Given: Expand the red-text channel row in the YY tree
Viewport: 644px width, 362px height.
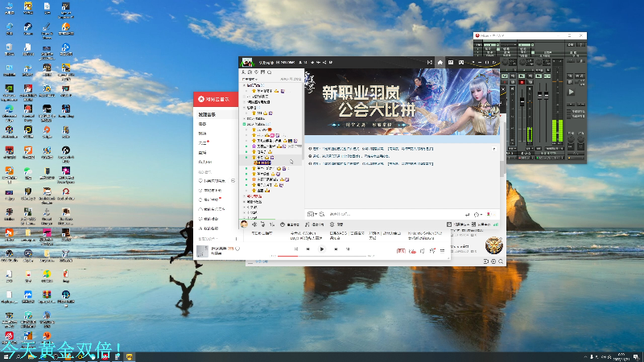Looking at the screenshot, I should point(245,196).
